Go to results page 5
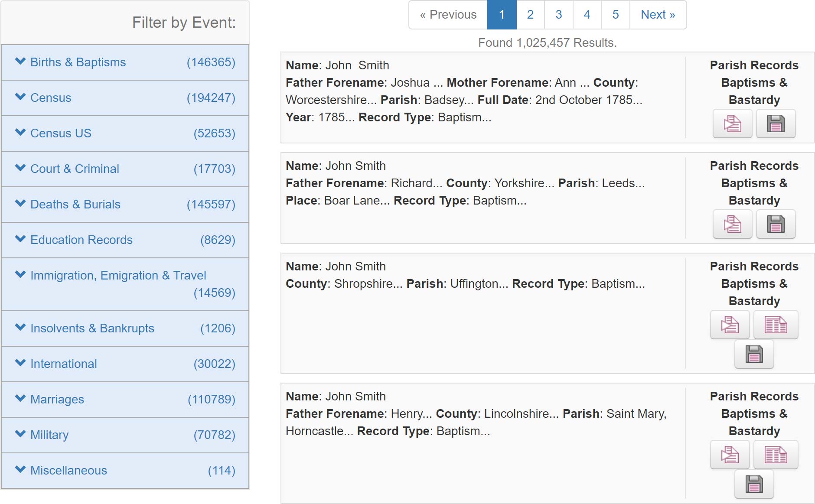The image size is (815, 504). click(616, 15)
